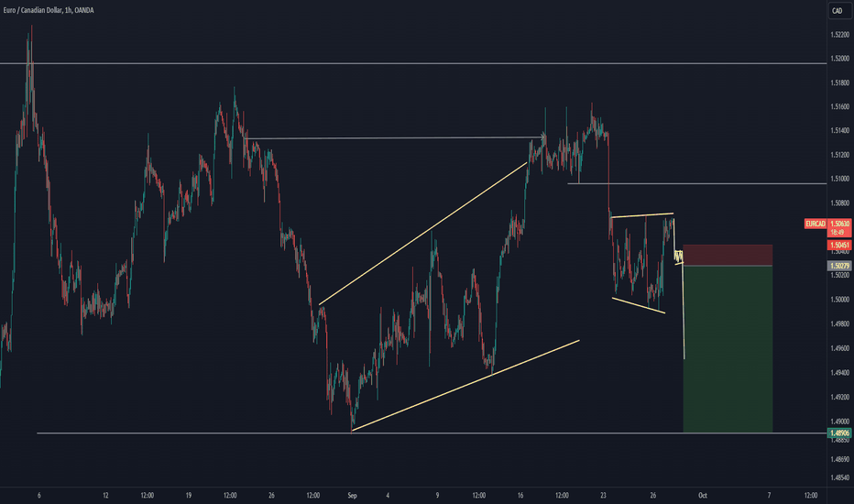Click the 1.51800 price axis label
The width and height of the screenshot is (854, 504).
point(840,82)
